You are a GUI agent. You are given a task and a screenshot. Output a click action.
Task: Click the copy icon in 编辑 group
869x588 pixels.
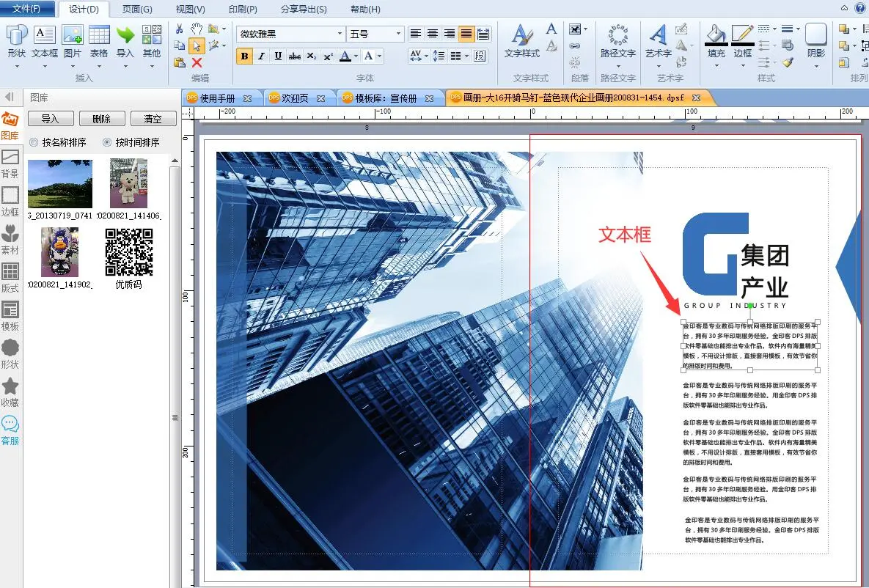(179, 45)
